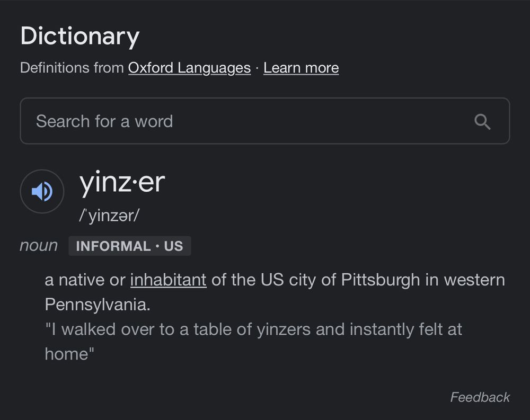This screenshot has width=530, height=420.
Task: Click the headword yinz·er
Action: pos(123,182)
